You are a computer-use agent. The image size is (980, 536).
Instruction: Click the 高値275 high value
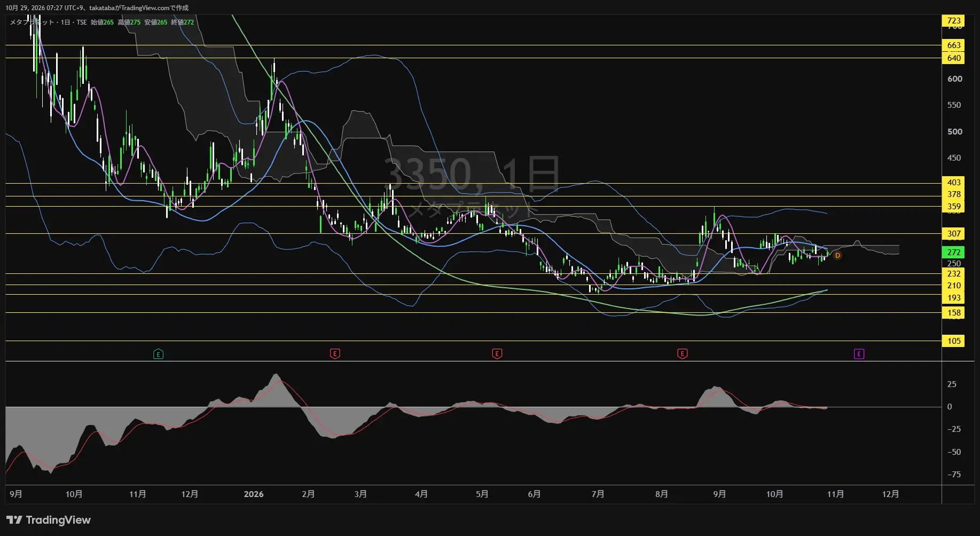coord(129,22)
